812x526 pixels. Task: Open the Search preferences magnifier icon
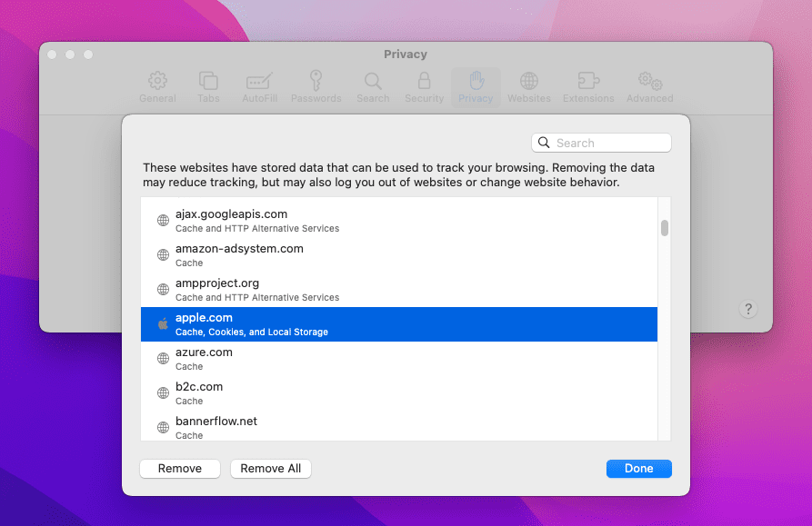click(x=373, y=81)
